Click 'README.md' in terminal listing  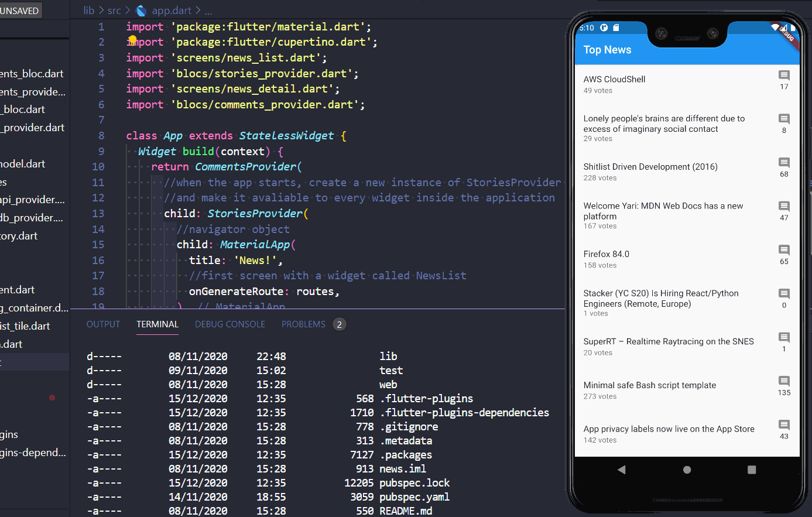pos(406,511)
